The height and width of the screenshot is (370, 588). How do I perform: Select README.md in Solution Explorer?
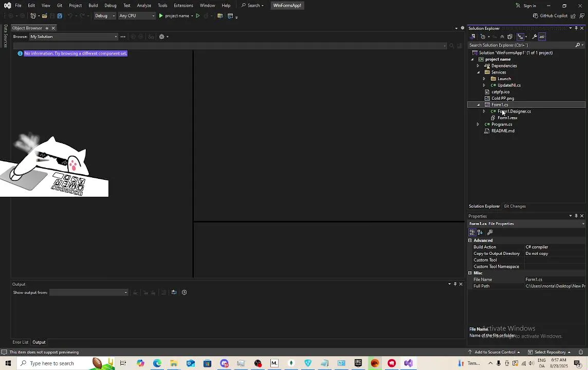pyautogui.click(x=503, y=131)
